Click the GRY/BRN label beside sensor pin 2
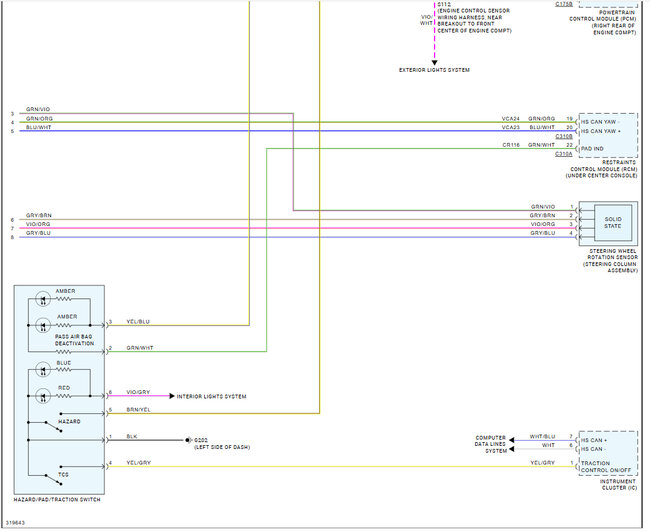The image size is (650, 532). pos(542,216)
